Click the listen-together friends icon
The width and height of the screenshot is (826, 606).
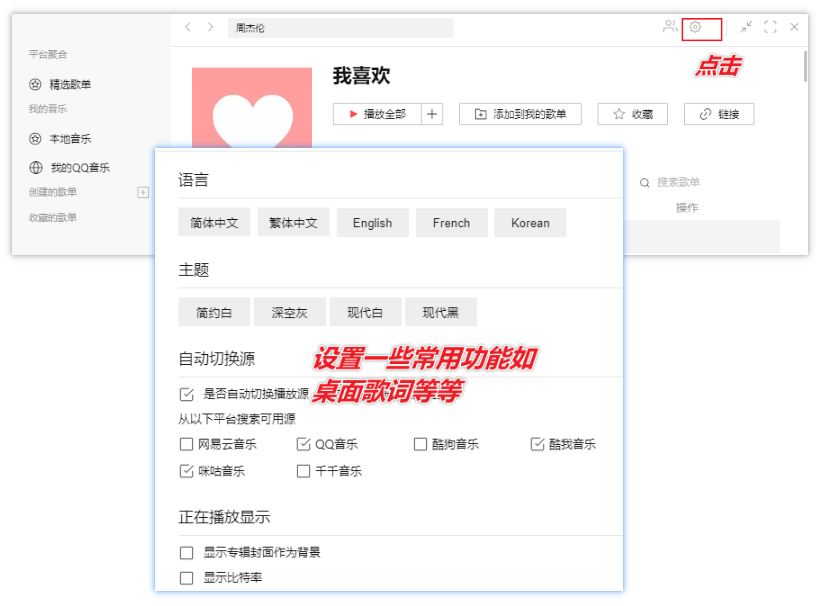coord(669,29)
